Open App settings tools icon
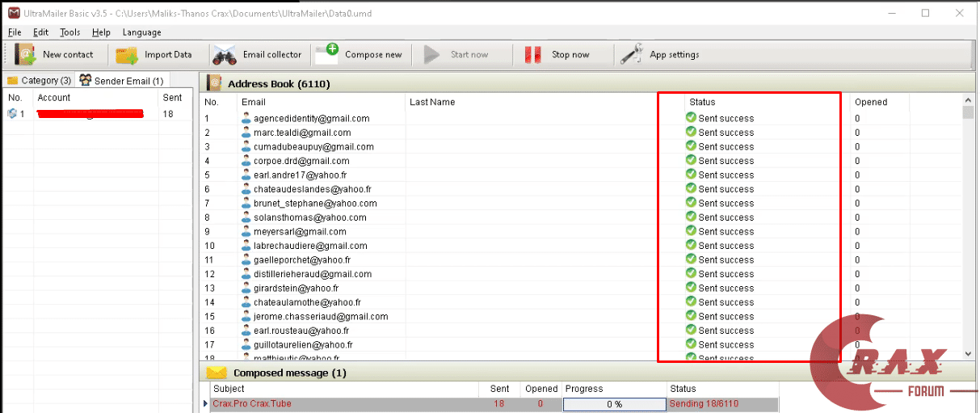The width and height of the screenshot is (980, 413). click(631, 54)
